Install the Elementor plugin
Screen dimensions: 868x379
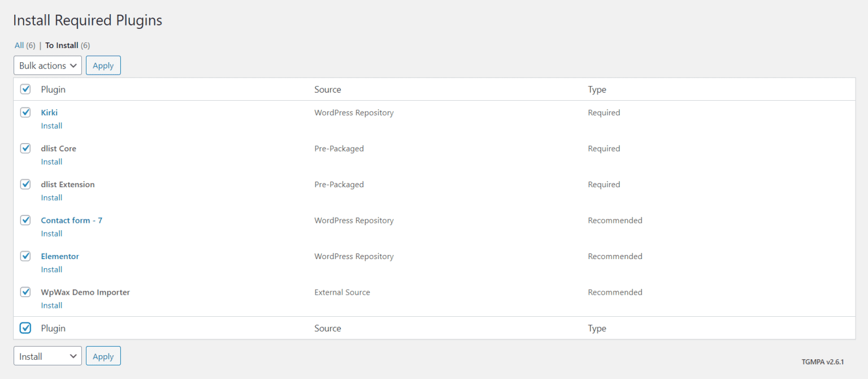pyautogui.click(x=51, y=269)
